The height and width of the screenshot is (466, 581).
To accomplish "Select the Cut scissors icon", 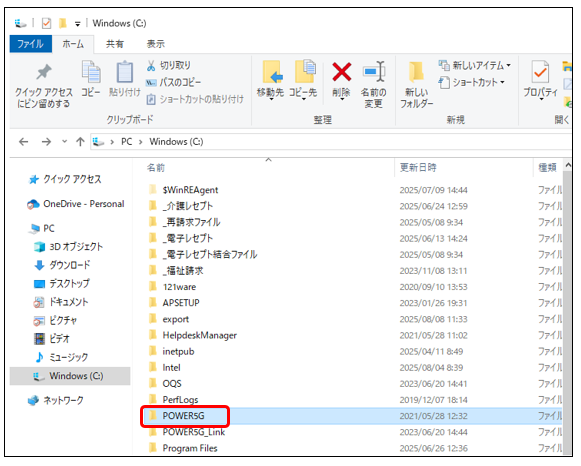I will pos(151,66).
